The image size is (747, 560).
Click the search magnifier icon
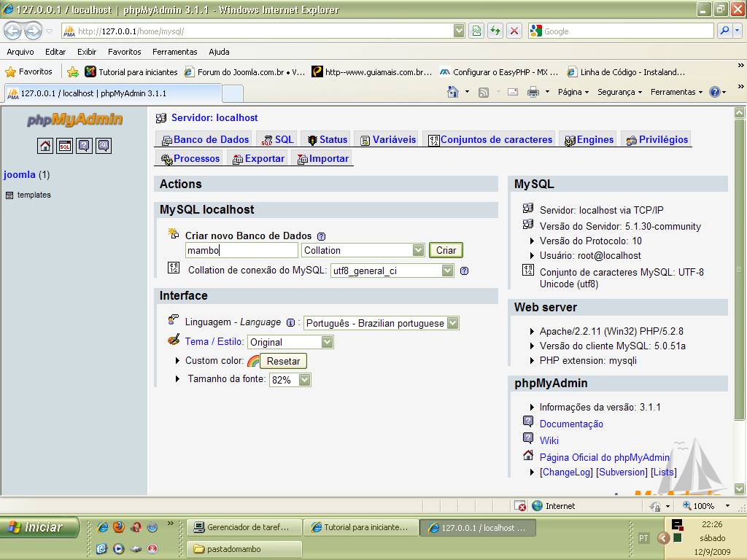pos(724,31)
